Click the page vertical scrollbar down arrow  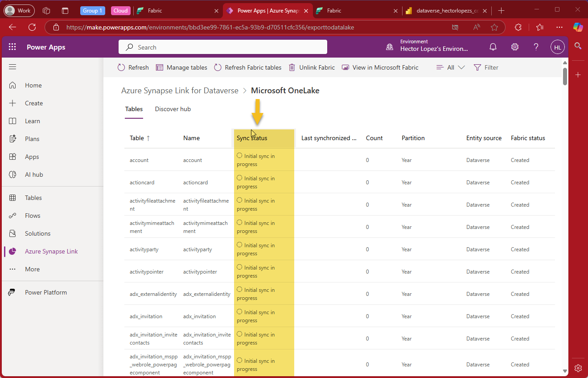(x=565, y=370)
